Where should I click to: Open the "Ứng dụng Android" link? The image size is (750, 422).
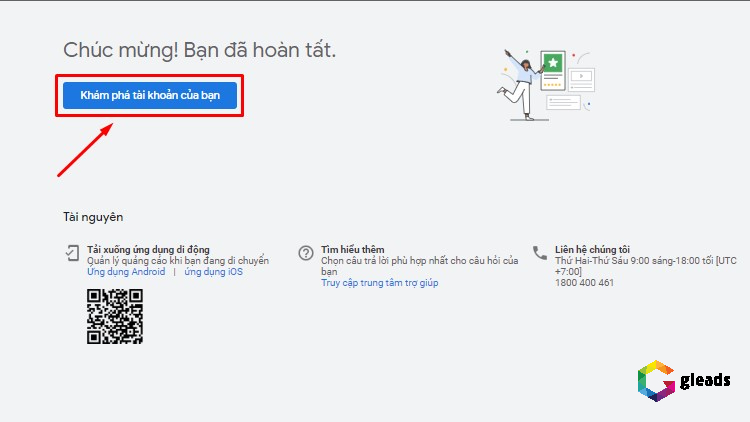[126, 272]
